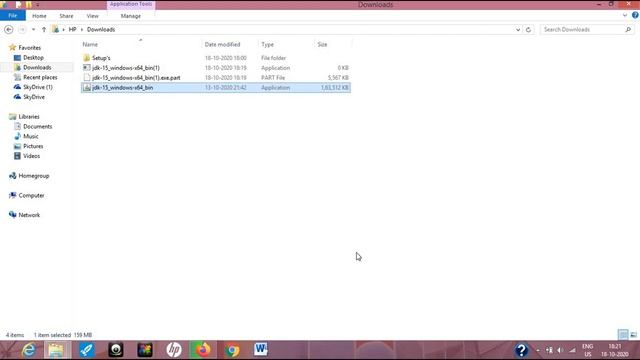The image size is (640, 360).
Task: Open the HP app in the taskbar
Action: tap(174, 350)
